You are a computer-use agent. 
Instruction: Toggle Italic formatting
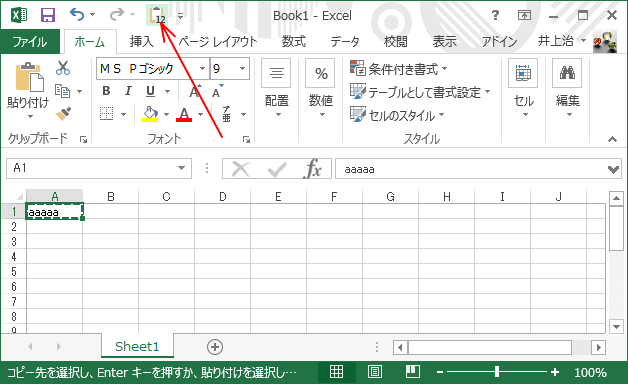pyautogui.click(x=128, y=91)
